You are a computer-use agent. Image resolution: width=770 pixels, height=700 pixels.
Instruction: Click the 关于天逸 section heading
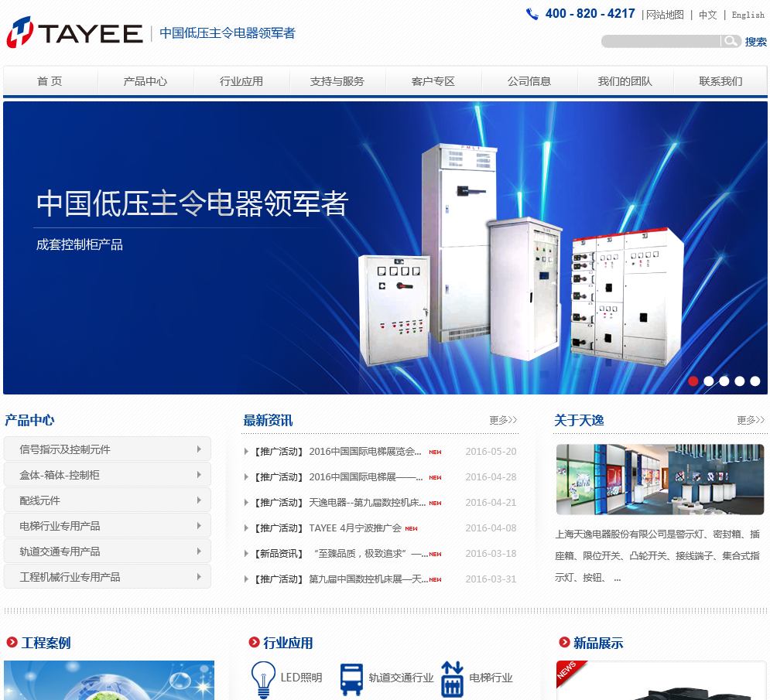(579, 420)
